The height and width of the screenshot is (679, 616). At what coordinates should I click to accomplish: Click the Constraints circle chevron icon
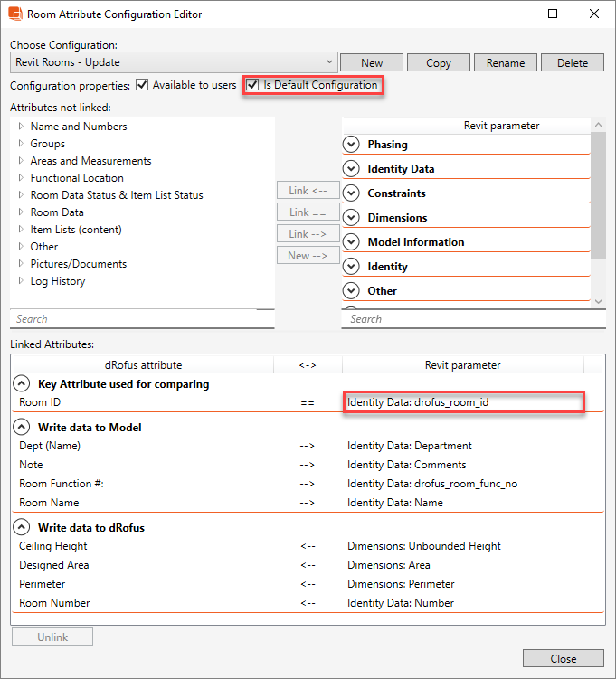pyautogui.click(x=352, y=193)
